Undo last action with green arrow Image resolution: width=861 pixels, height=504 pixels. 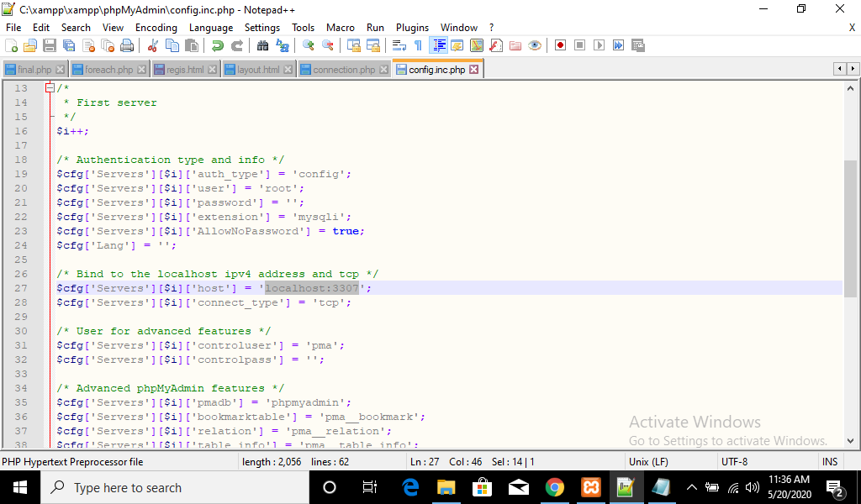tap(218, 45)
